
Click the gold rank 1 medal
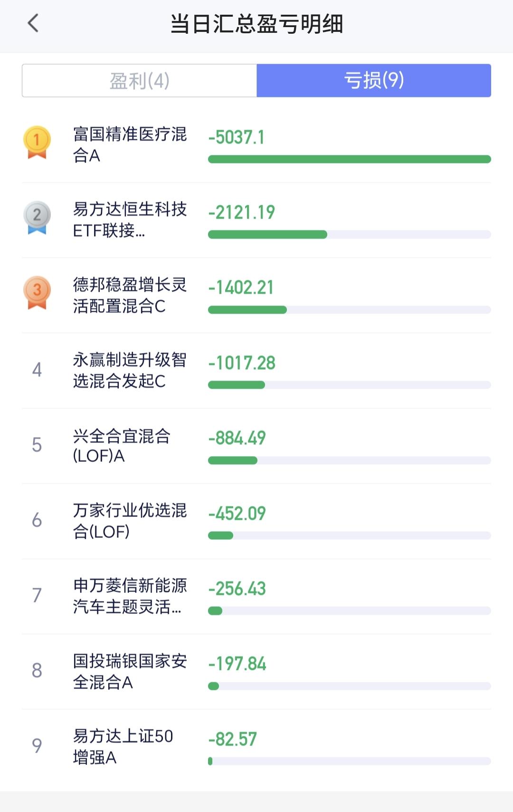[x=37, y=142]
